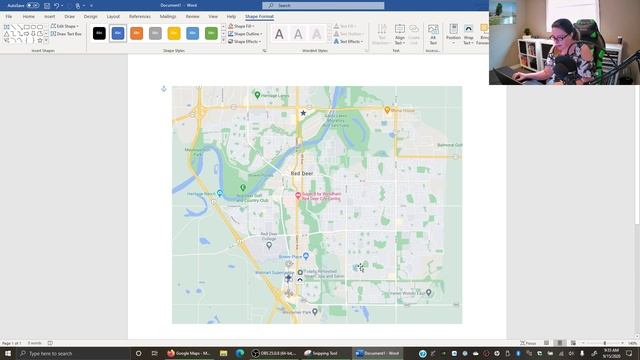640x360 pixels.
Task: Expand the Shape Styles gallery More arrow
Action: point(223,41)
